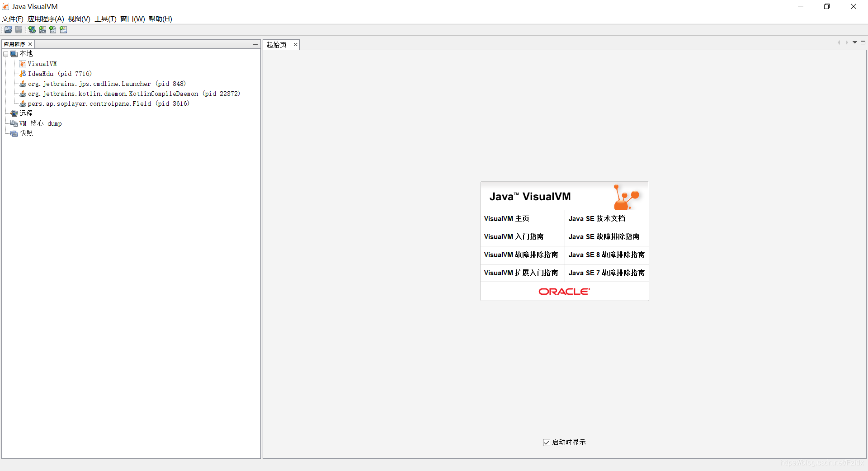Click the 远程 network icon

click(14, 113)
